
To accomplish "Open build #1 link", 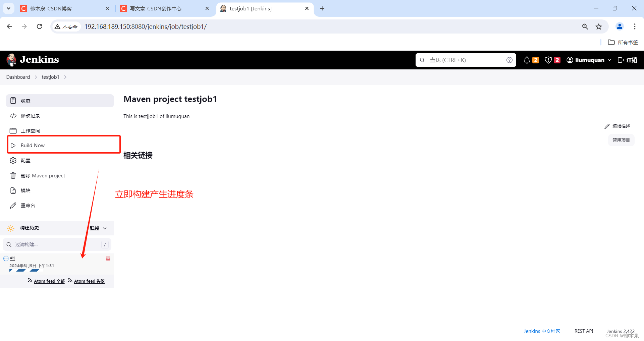I will coord(12,258).
